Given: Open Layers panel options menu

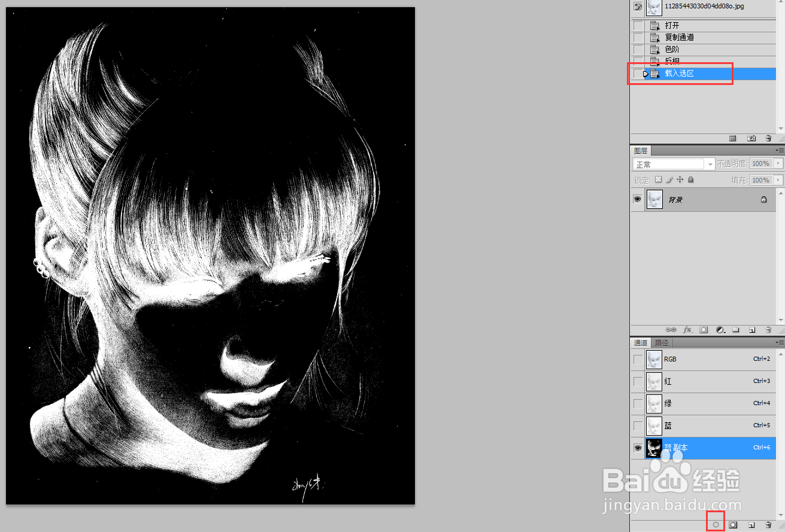Looking at the screenshot, I should tap(780, 151).
